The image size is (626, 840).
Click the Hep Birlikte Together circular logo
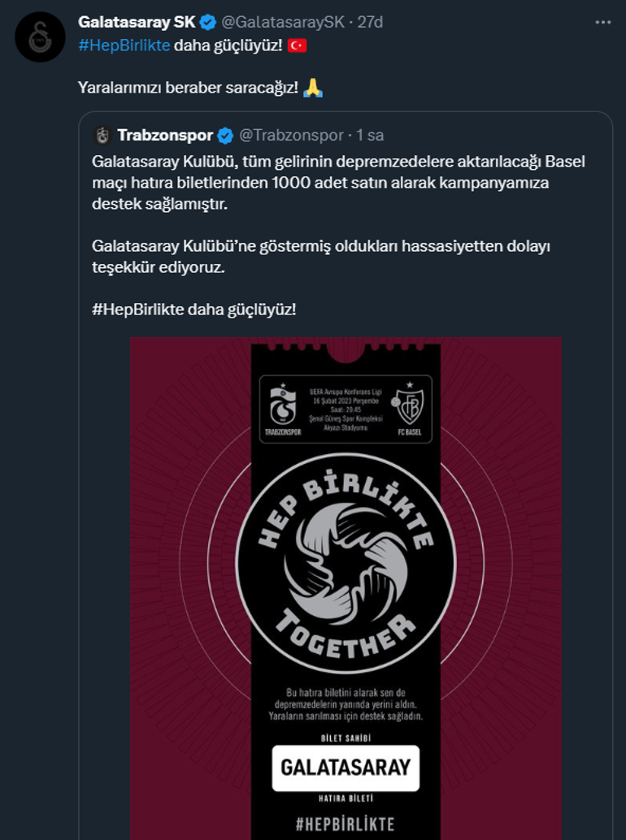tap(346, 564)
